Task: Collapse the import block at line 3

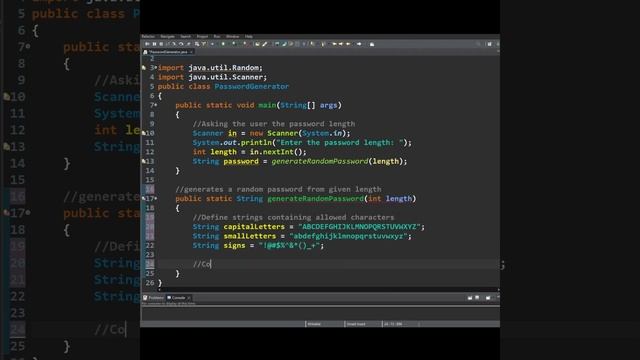Action: [x=156, y=68]
